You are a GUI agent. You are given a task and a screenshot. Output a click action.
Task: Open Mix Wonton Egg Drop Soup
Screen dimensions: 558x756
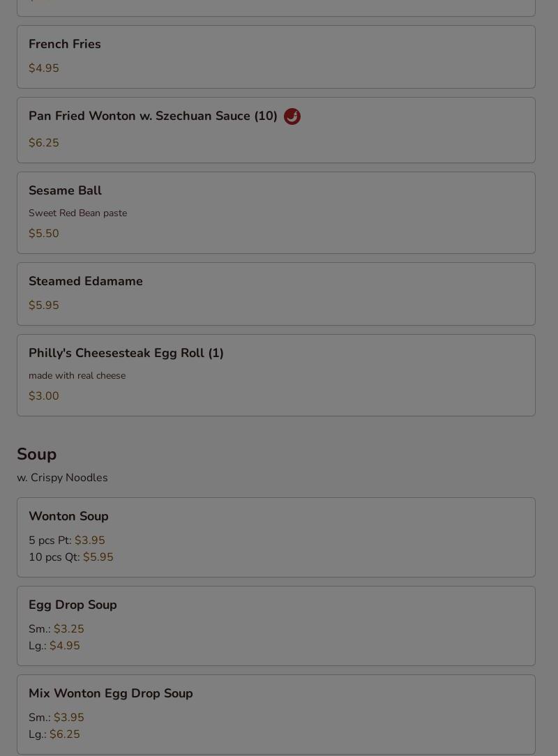[276, 715]
